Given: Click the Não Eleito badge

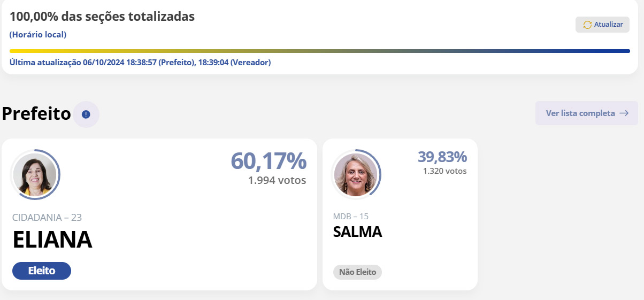Looking at the screenshot, I should [x=357, y=272].
